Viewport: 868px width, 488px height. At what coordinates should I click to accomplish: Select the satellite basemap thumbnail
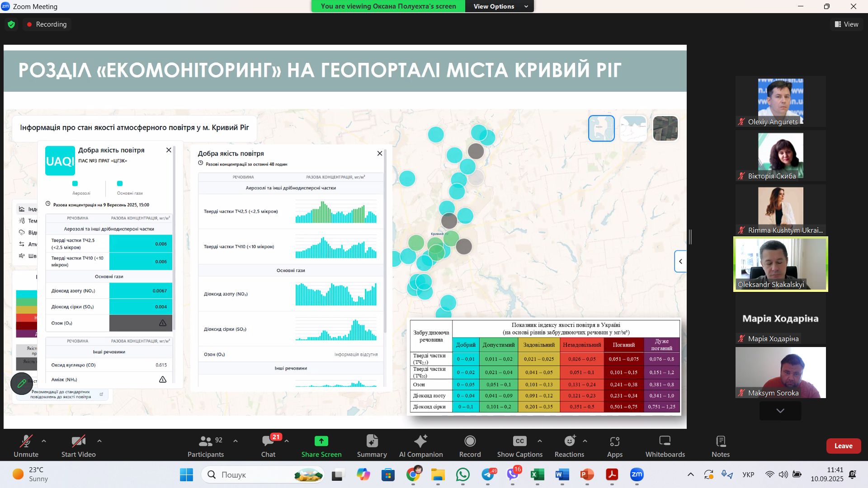[x=665, y=128]
